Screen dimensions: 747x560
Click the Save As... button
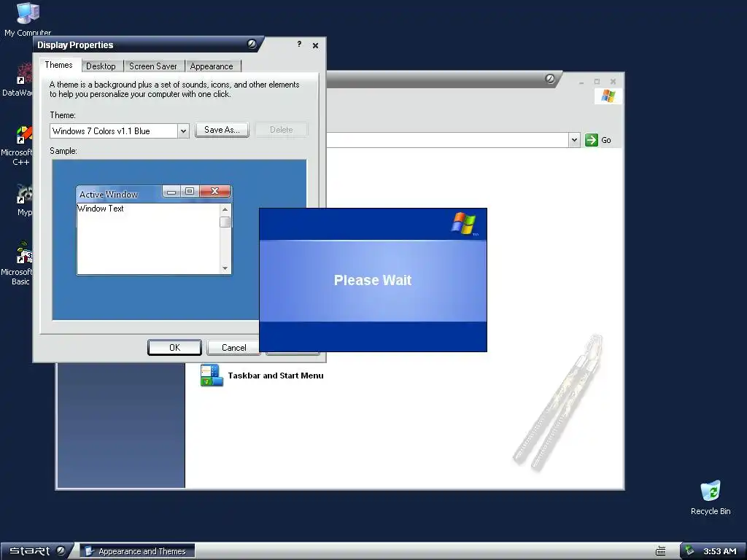(x=222, y=130)
